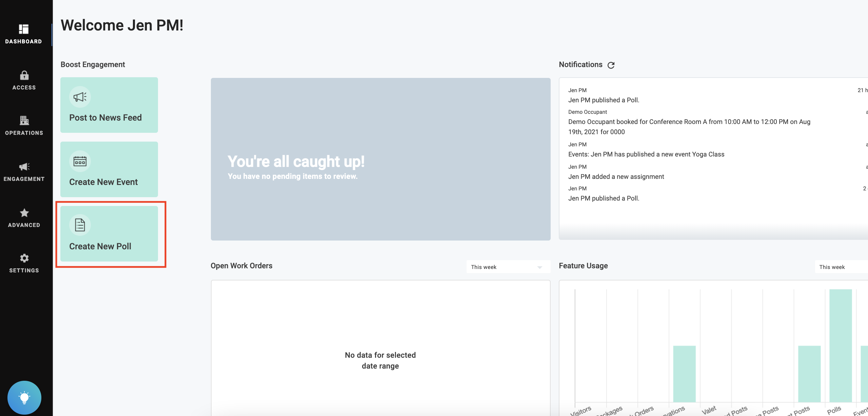Open Yoga Class event notification

(646, 154)
